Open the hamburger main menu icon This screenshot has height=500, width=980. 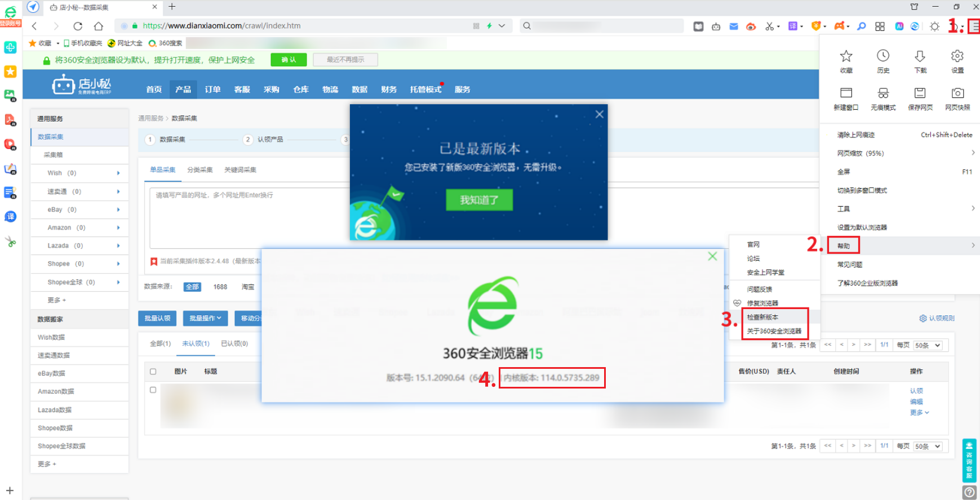[974, 26]
